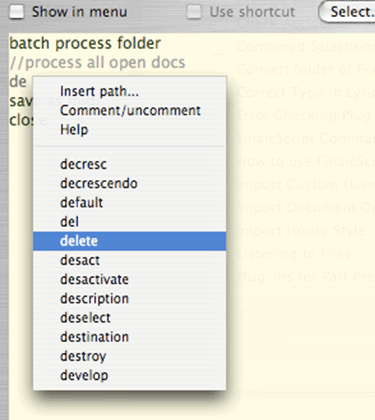Enable the Show in menu checkbox
Image resolution: width=375 pixels, height=420 pixels.
tap(17, 12)
